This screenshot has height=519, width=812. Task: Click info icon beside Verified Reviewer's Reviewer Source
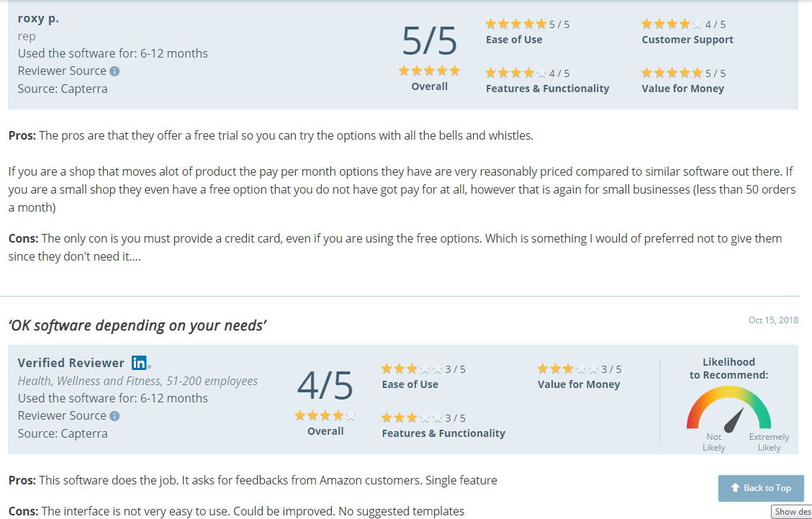[114, 416]
